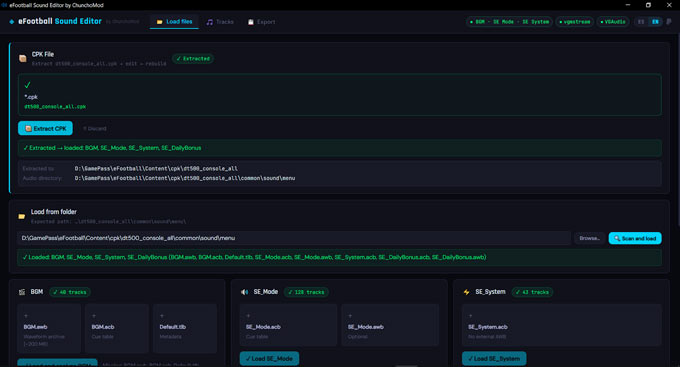Click the Load from folder yellow folder icon
This screenshot has width=680, height=367.
(x=22, y=216)
